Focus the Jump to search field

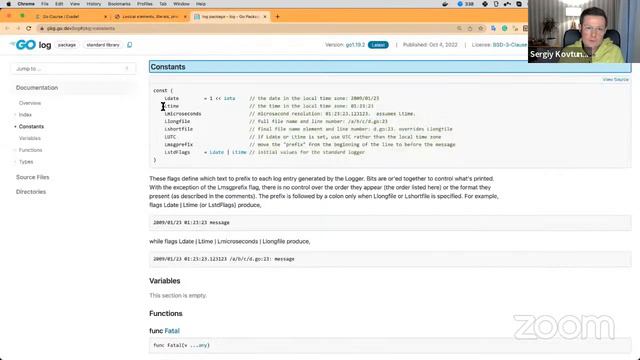(x=73, y=69)
